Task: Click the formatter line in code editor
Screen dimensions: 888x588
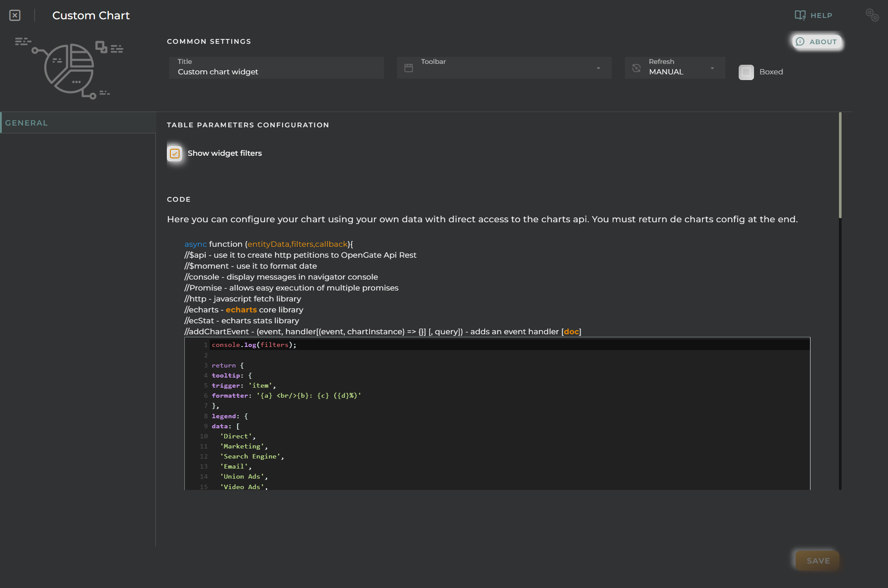Action: point(286,395)
